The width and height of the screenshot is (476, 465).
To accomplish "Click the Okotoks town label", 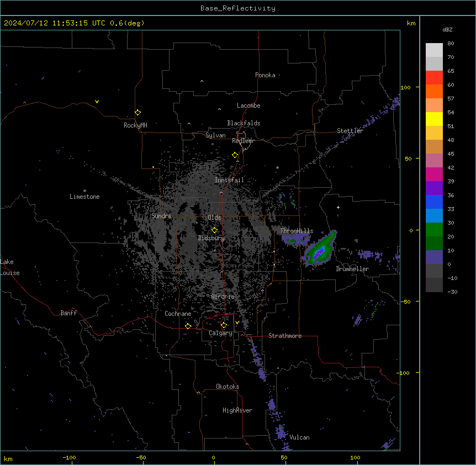I will tap(228, 387).
